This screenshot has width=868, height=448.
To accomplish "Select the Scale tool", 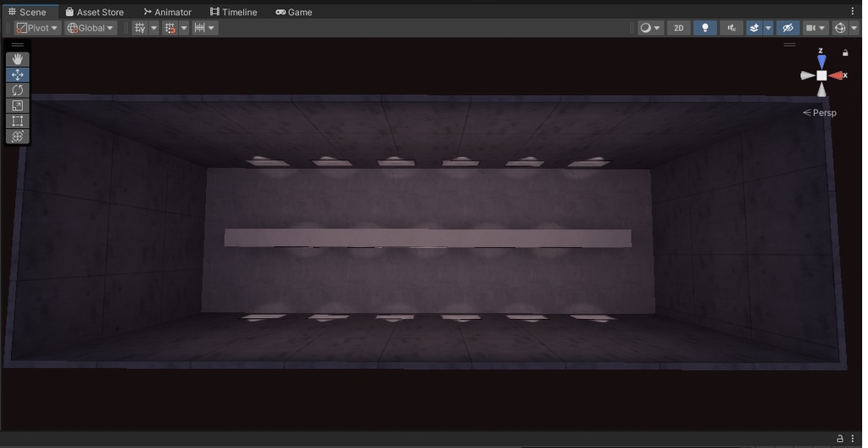I will pyautogui.click(x=18, y=105).
